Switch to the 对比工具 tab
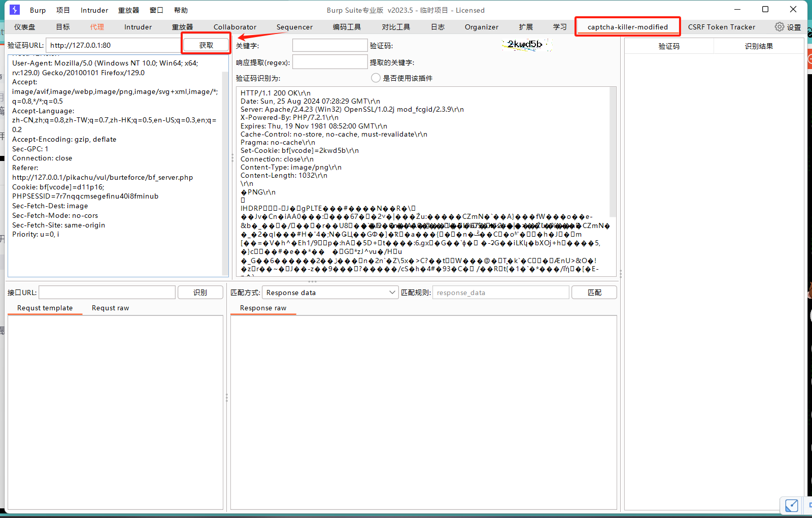 (396, 27)
